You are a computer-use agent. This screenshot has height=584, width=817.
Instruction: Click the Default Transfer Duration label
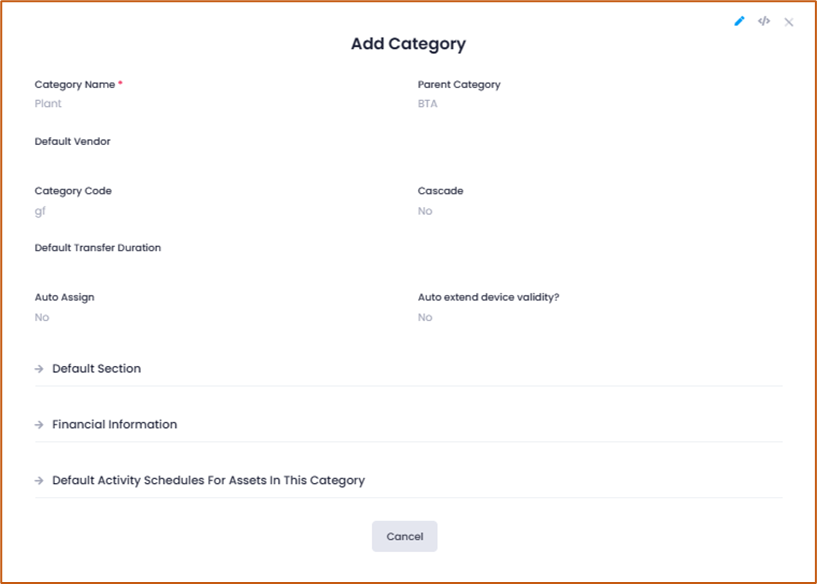[98, 247]
